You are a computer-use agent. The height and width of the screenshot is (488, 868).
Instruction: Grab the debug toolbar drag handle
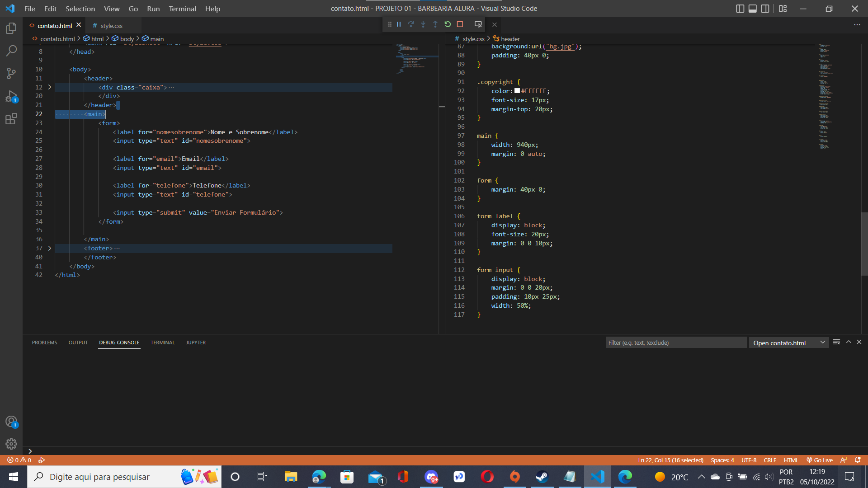[x=390, y=24]
